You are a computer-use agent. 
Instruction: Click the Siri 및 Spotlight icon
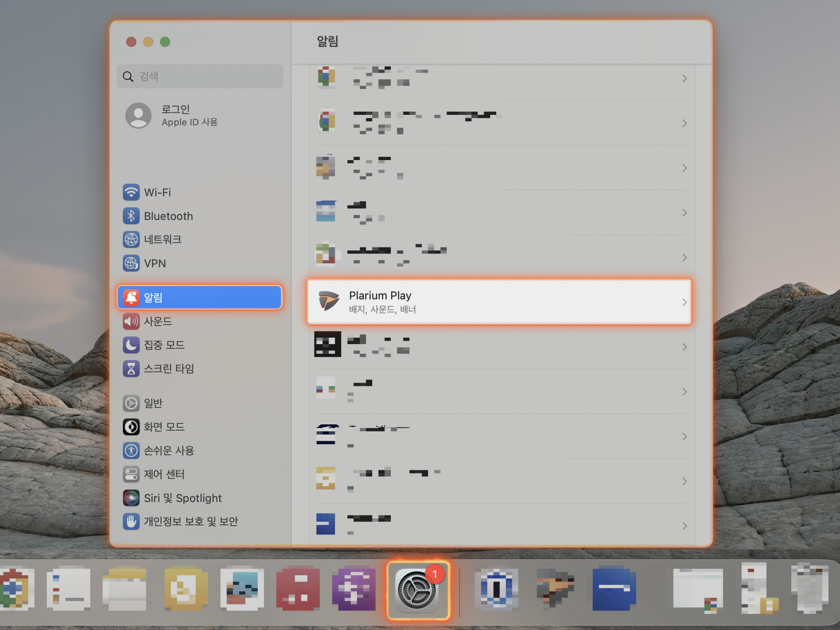click(131, 498)
